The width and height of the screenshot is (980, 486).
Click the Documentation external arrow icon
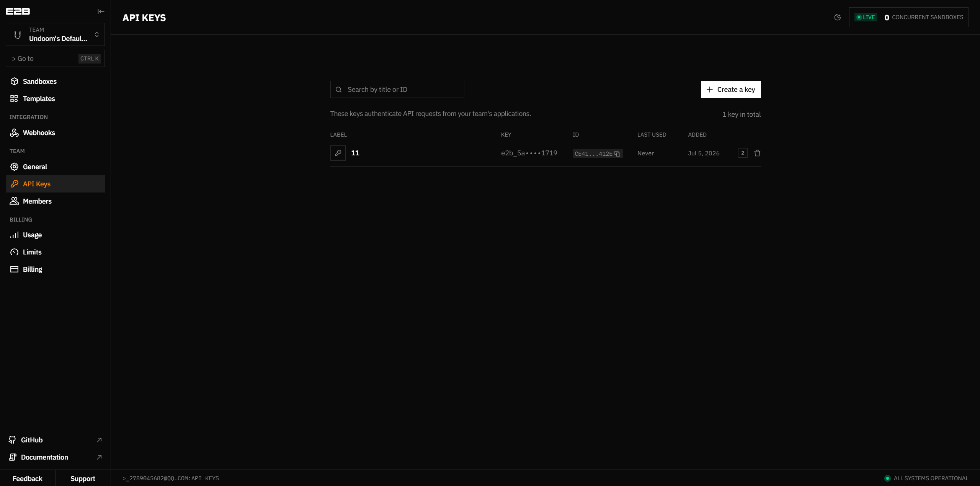click(99, 457)
